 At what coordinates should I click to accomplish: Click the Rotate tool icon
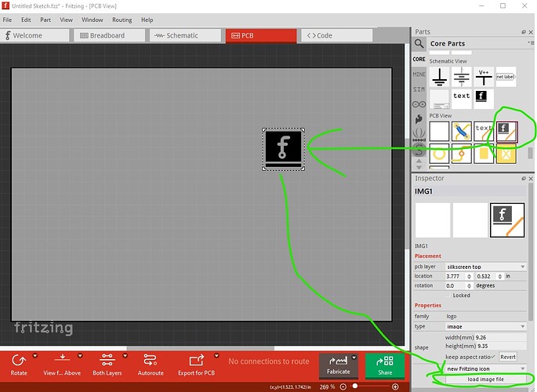click(x=19, y=360)
